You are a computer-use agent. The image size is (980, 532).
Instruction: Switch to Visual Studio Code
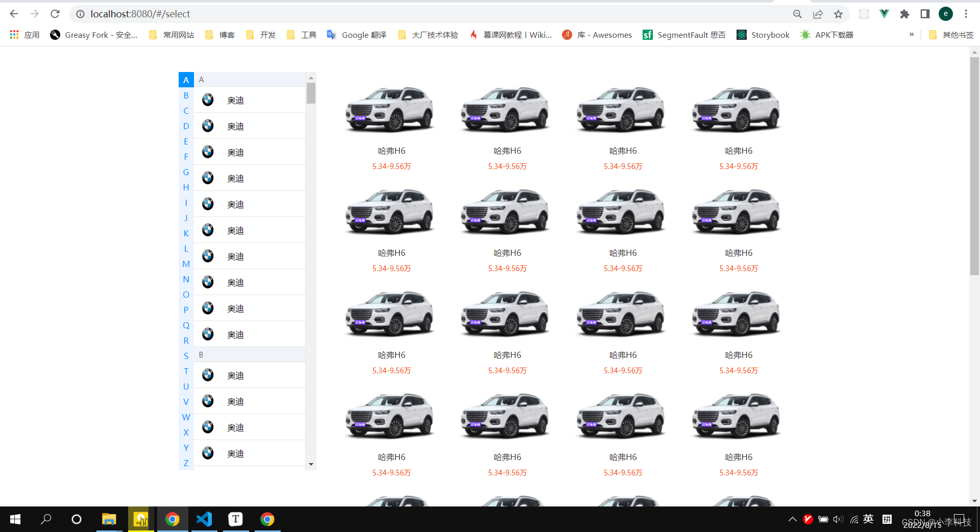coord(204,519)
